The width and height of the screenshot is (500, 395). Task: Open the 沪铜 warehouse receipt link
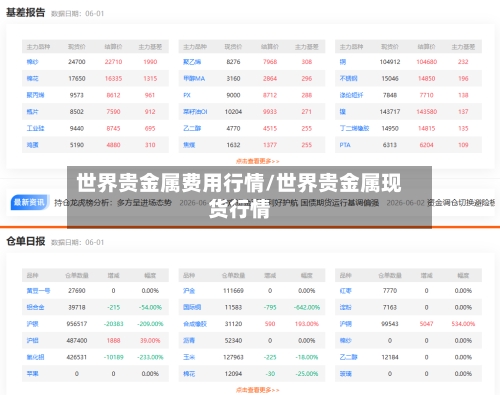click(x=346, y=324)
